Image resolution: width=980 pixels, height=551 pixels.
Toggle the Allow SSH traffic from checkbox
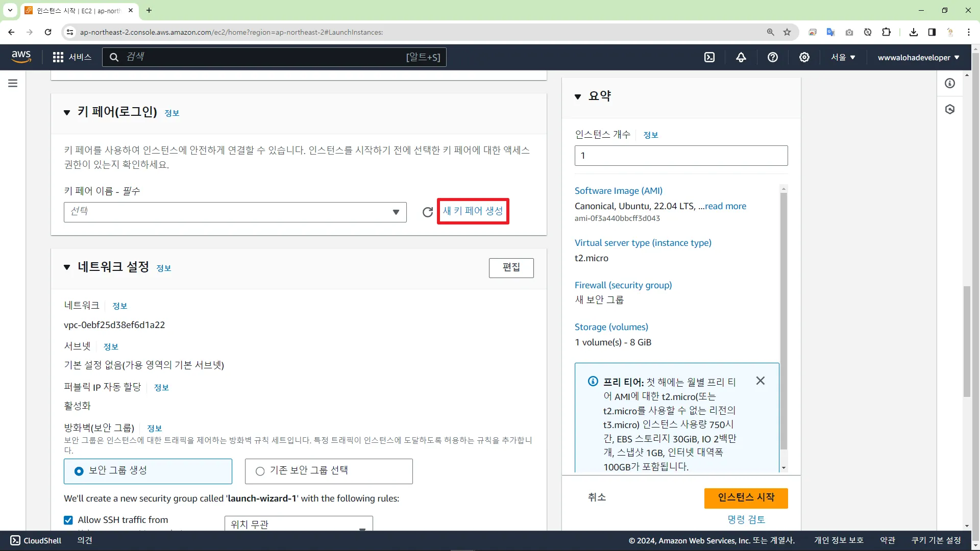68,520
